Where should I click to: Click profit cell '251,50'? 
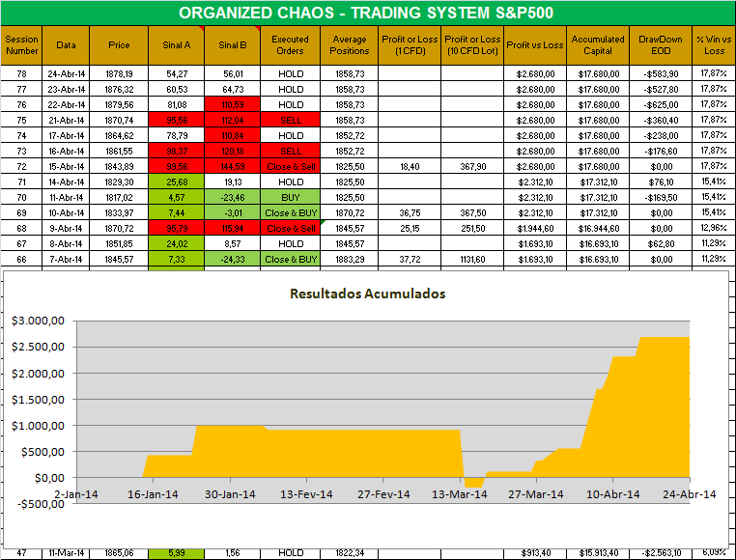point(472,229)
